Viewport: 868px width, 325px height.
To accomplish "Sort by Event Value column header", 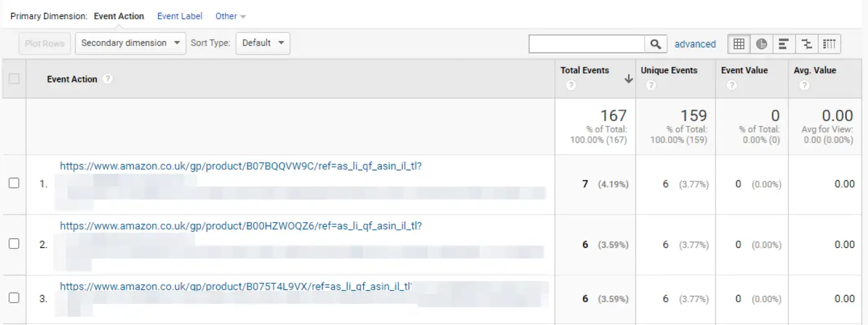I will point(744,71).
